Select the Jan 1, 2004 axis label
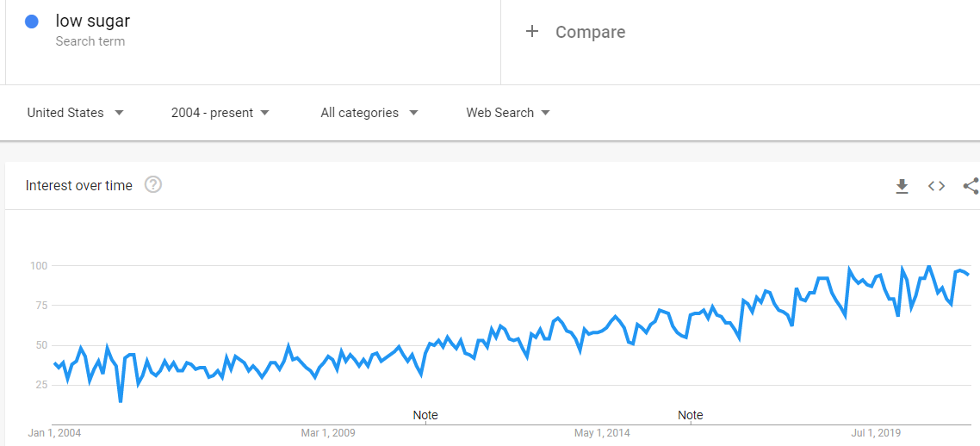Screen dimensions: 980x446 tap(55, 433)
